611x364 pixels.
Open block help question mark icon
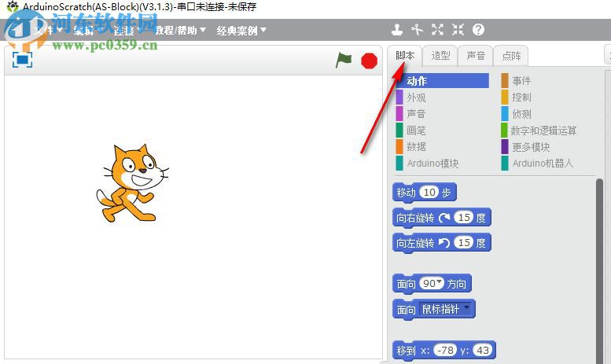point(478,30)
